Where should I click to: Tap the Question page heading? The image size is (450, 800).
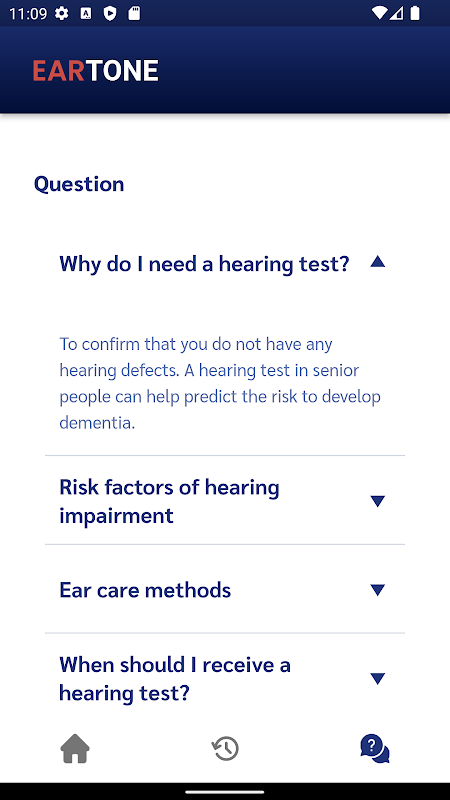click(79, 184)
